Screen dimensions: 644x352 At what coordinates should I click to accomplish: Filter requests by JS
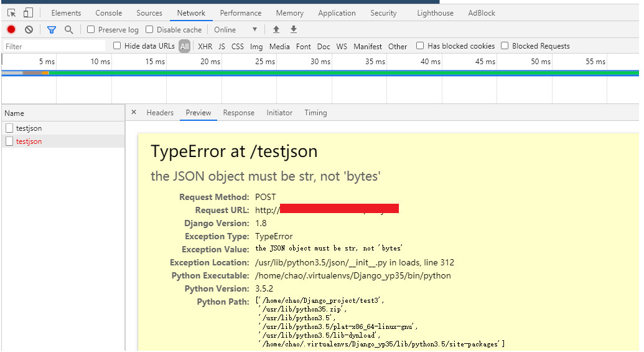click(222, 47)
